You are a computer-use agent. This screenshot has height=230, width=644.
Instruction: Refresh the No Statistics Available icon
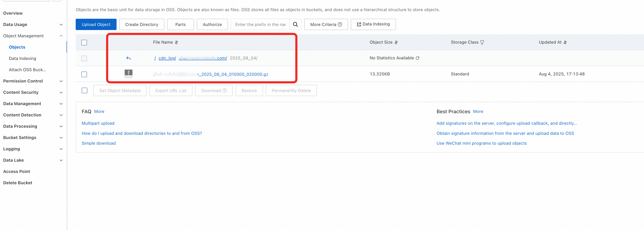[417, 58]
